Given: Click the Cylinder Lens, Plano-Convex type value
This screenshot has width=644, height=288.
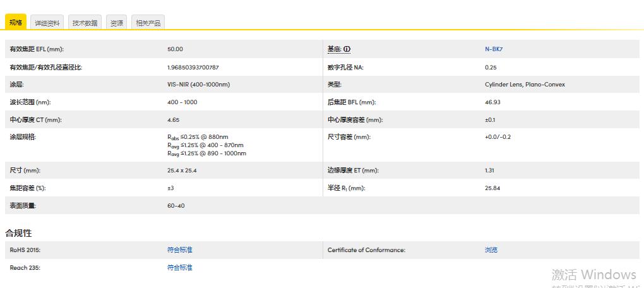Looking at the screenshot, I should (x=525, y=85).
